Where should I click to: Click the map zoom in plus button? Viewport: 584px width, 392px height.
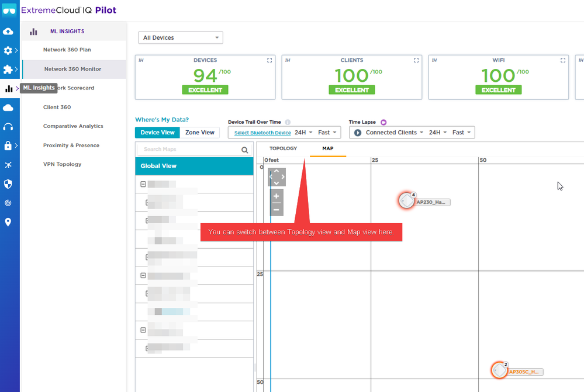click(277, 196)
